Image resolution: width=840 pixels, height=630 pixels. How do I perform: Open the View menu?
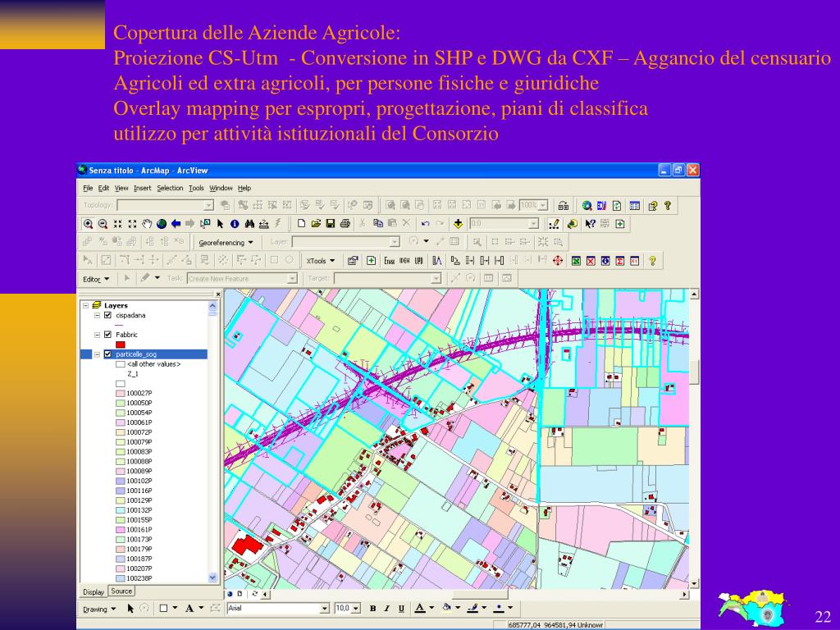pyautogui.click(x=121, y=188)
